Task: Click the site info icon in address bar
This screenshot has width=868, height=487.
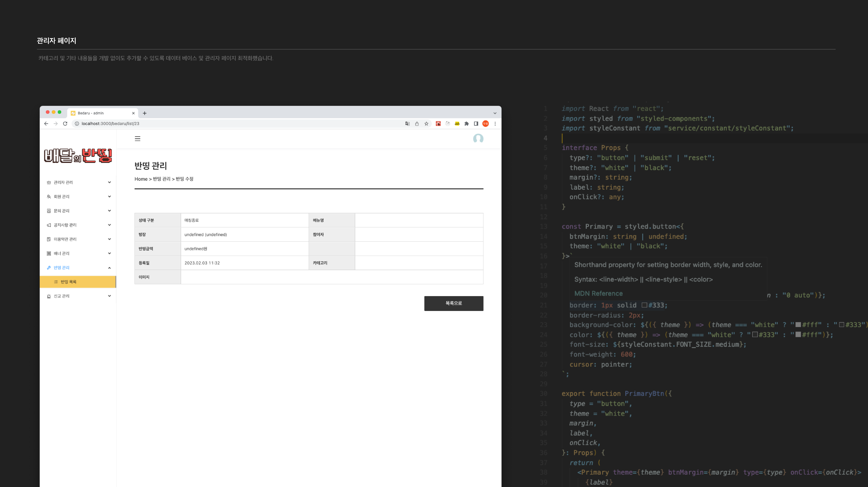Action: tap(77, 124)
